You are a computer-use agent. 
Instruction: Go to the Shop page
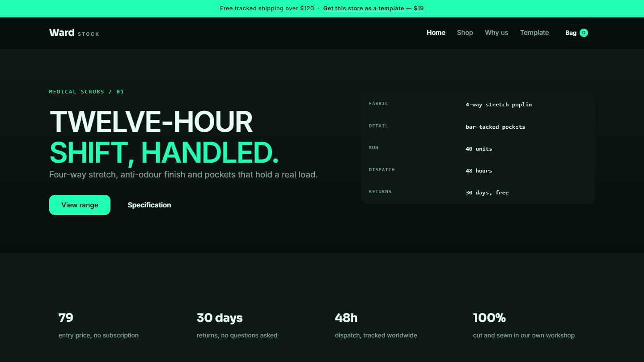tap(465, 33)
